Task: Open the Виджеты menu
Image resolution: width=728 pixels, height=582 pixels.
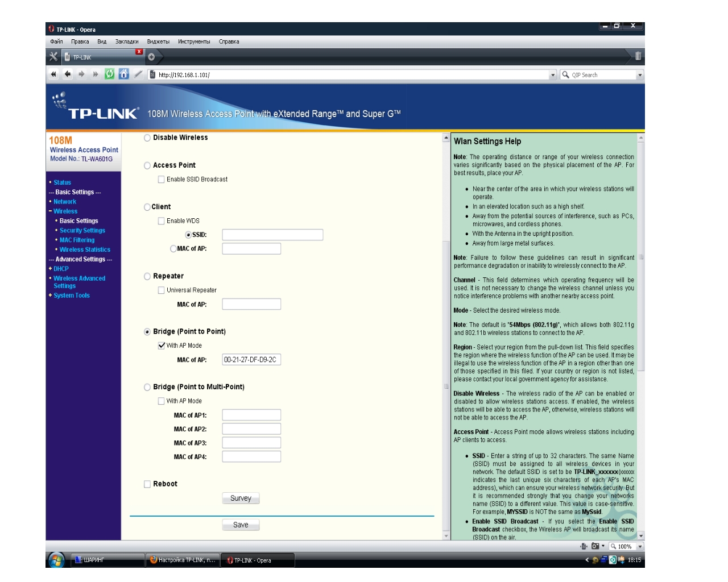Action: [x=158, y=41]
